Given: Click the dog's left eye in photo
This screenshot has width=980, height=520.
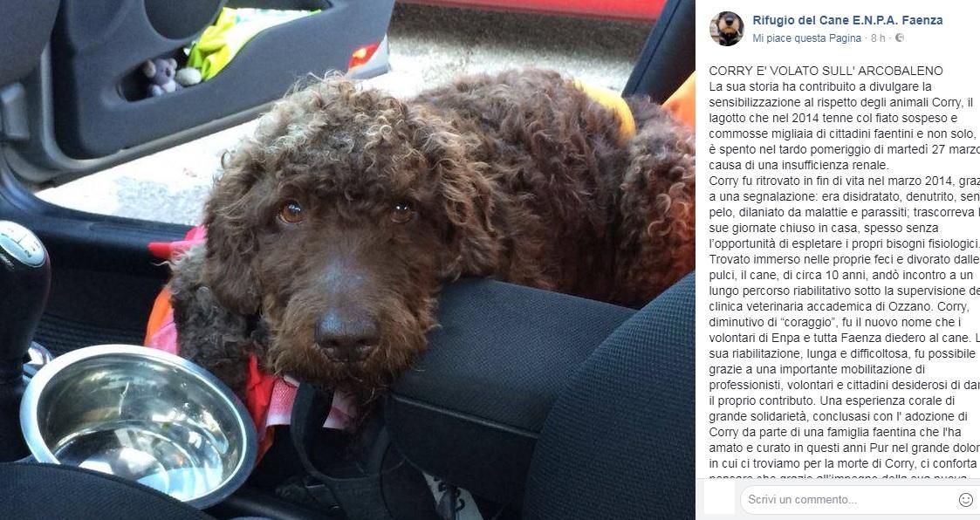Looking at the screenshot, I should click(291, 213).
